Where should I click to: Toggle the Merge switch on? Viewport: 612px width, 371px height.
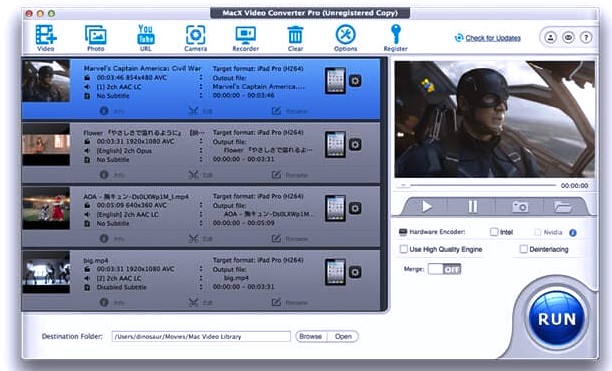point(444,269)
